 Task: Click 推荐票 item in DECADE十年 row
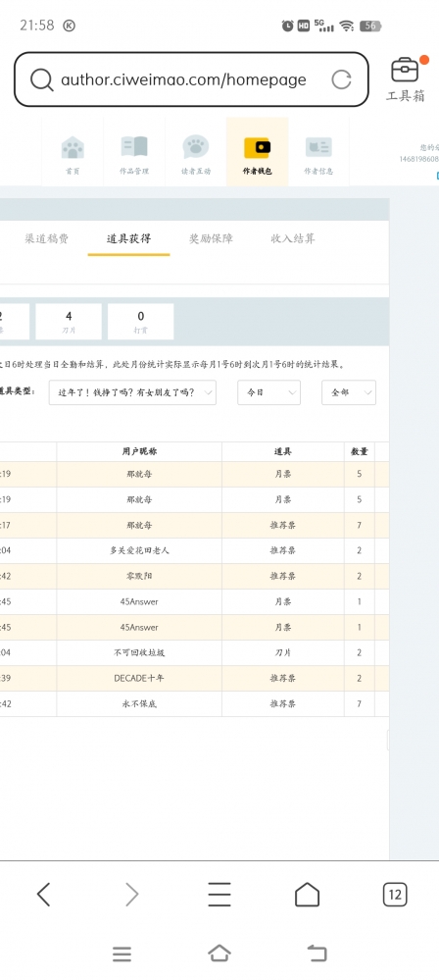pos(283,678)
